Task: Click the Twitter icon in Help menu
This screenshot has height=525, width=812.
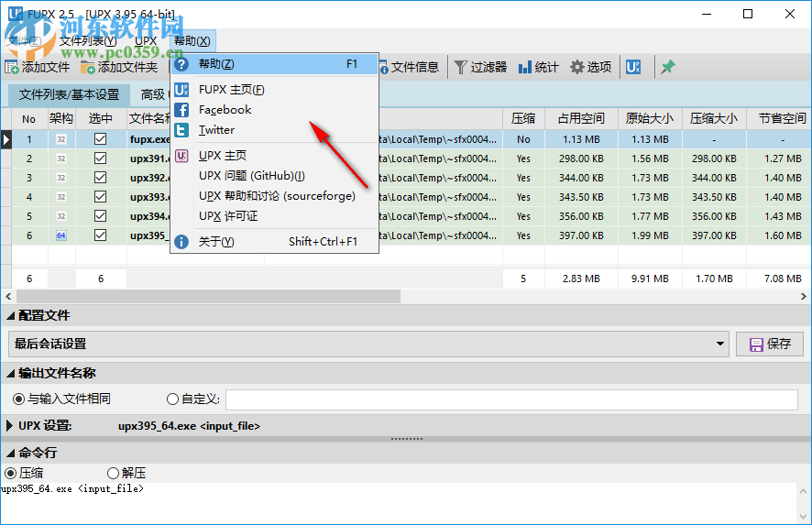Action: click(x=181, y=130)
